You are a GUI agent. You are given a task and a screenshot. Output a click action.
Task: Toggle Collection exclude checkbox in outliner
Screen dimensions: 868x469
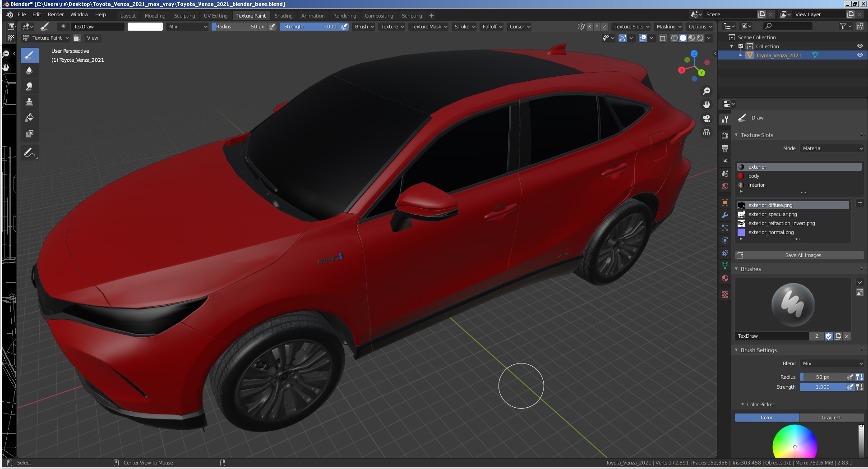point(741,46)
